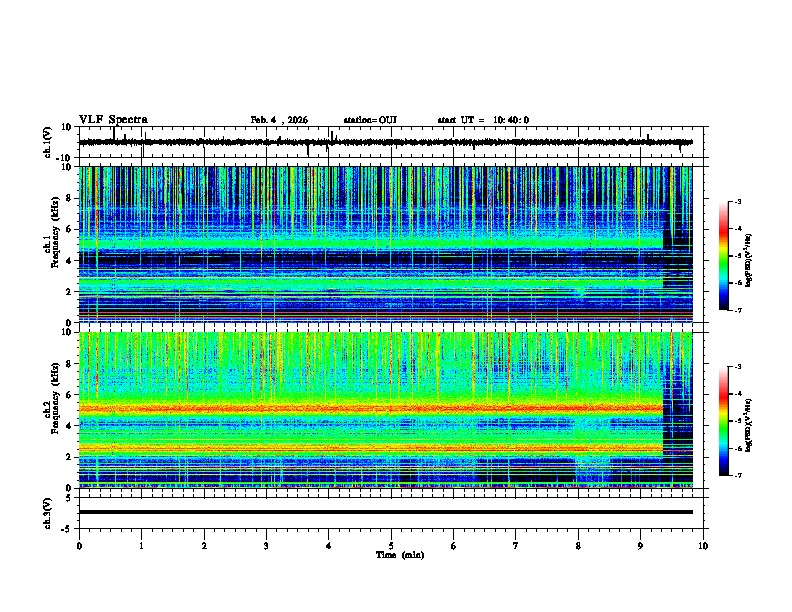
Task: Click the 'ch.1(V)' waveform axis label
Action: (49, 142)
